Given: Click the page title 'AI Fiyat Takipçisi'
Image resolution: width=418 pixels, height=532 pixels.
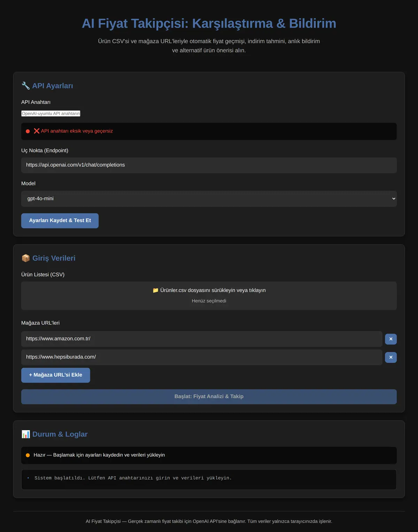Looking at the screenshot, I should pyautogui.click(x=209, y=23).
